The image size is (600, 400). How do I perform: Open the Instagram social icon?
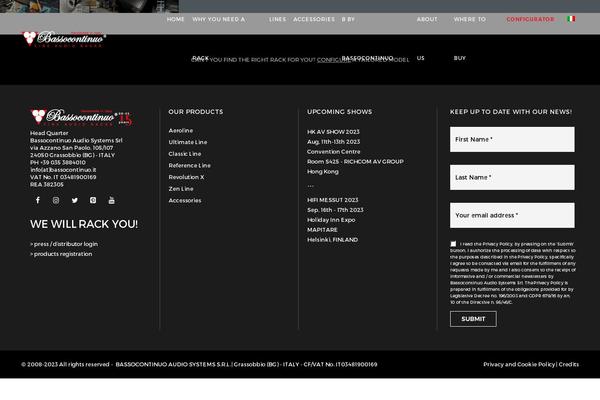pos(56,200)
